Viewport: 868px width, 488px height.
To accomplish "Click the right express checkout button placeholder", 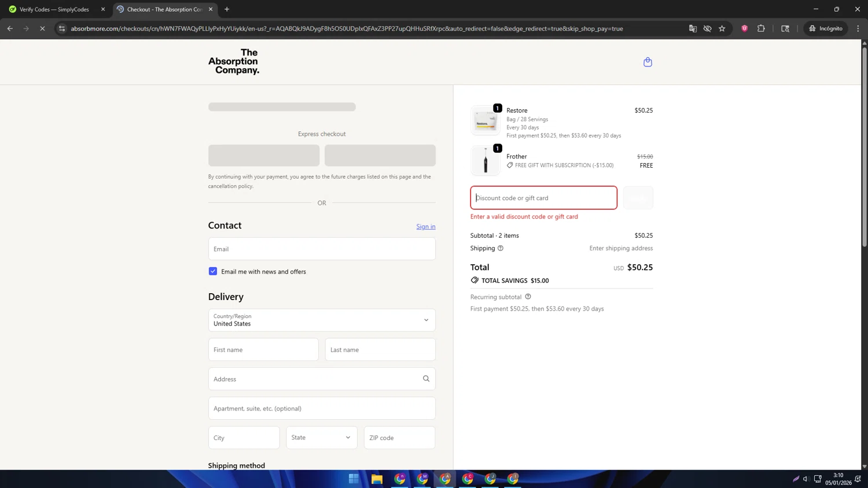I will 380,156.
